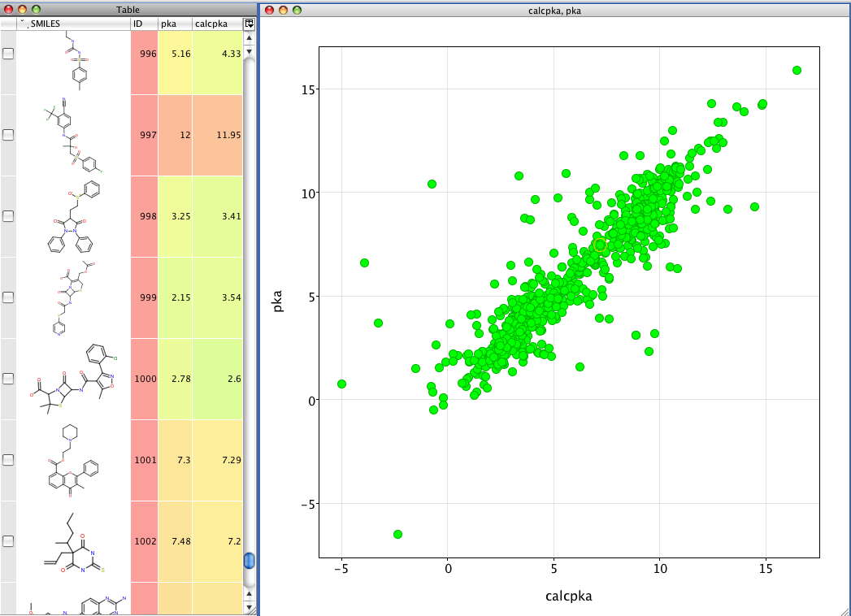
Task: Mark the checkbox for row ID 1002
Action: click(x=8, y=541)
